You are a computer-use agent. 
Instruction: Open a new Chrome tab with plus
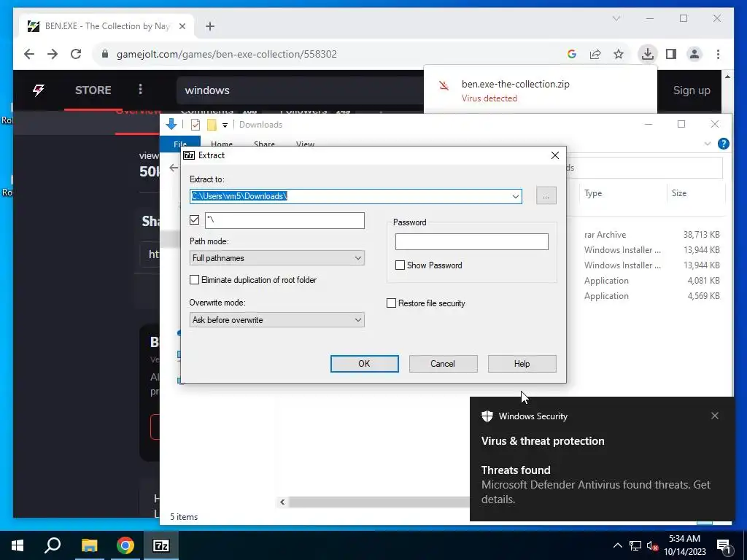[210, 26]
